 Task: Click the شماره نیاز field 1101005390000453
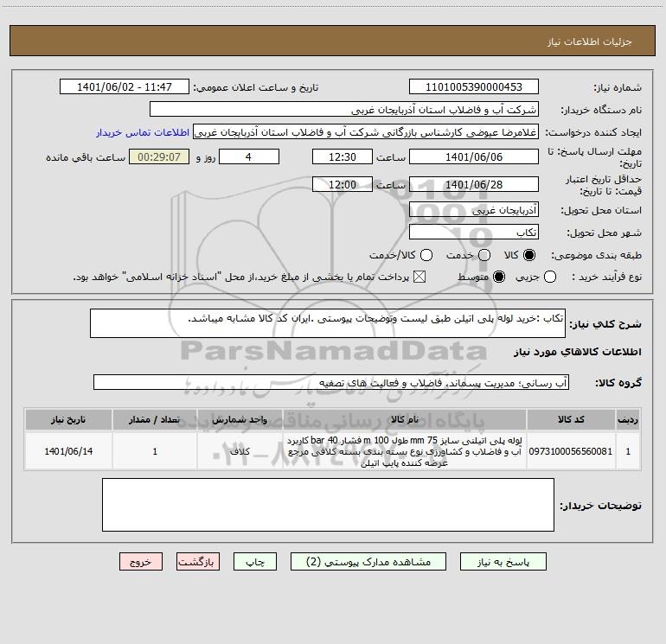pyautogui.click(x=474, y=87)
